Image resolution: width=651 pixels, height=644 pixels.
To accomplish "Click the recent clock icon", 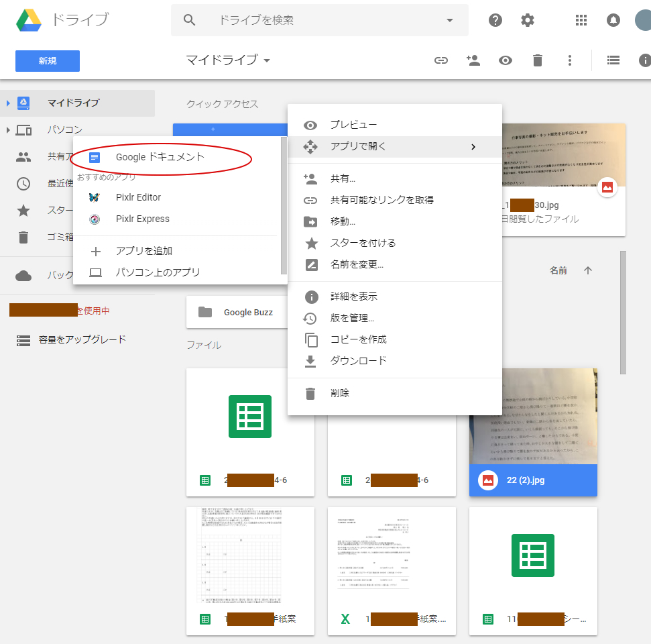I will [x=23, y=184].
